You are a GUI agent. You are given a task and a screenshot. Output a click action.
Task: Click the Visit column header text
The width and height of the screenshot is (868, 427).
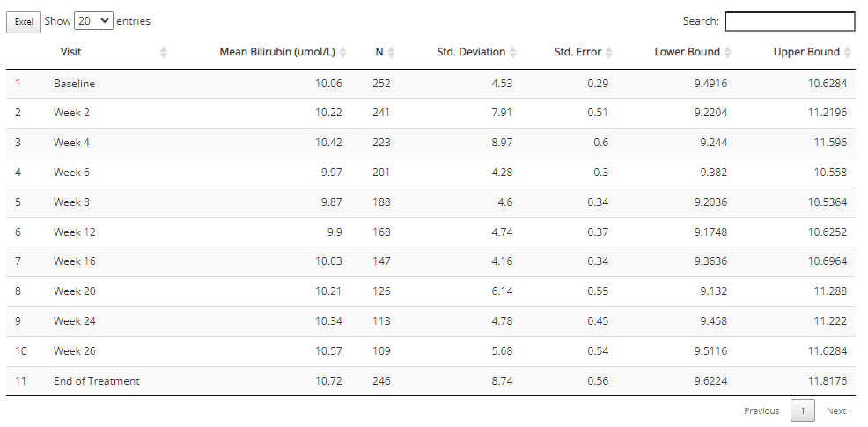(x=70, y=52)
